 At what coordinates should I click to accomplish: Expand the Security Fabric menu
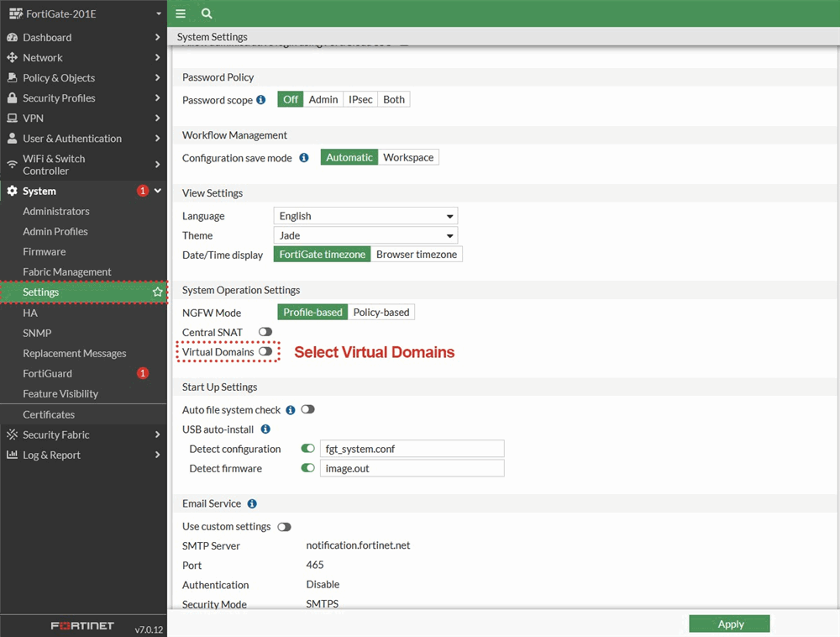(83, 434)
